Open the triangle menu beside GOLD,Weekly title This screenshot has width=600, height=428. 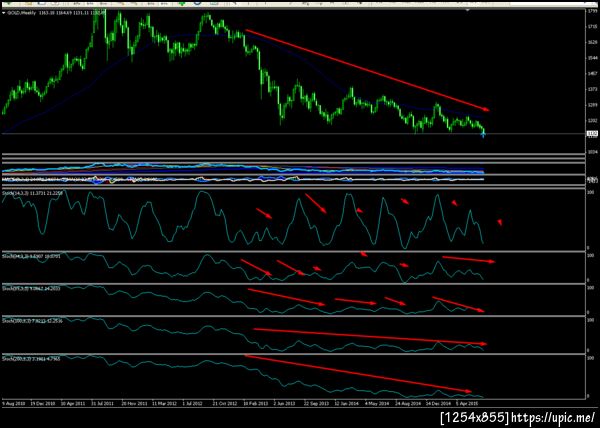click(x=4, y=13)
